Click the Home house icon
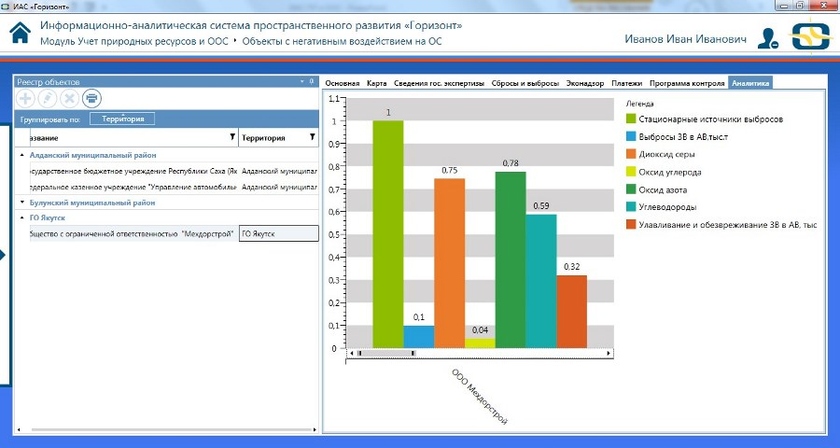Image resolution: width=840 pixels, height=448 pixels. tap(19, 33)
